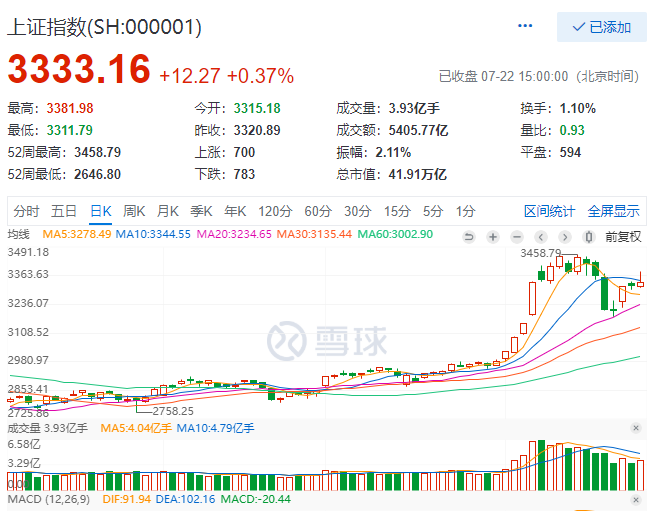Click the MA60:3002.90 legend label
Viewport: 653px width, 511px height.
pos(395,234)
